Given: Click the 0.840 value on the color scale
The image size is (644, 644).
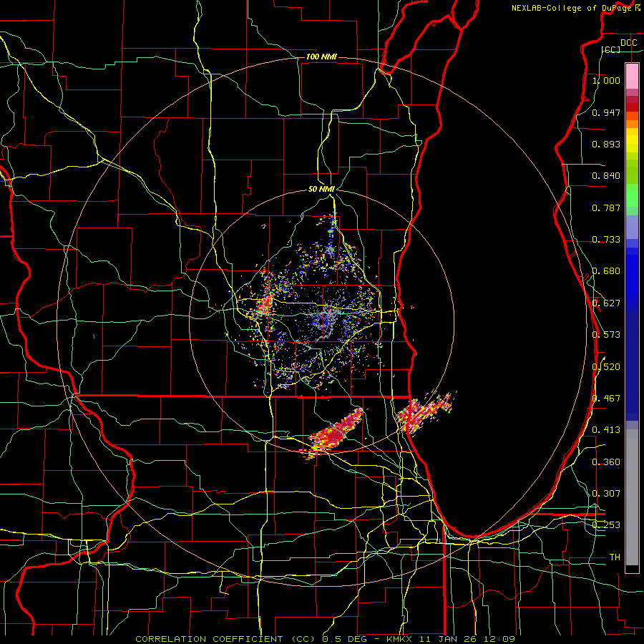Looking at the screenshot, I should coord(606,176).
